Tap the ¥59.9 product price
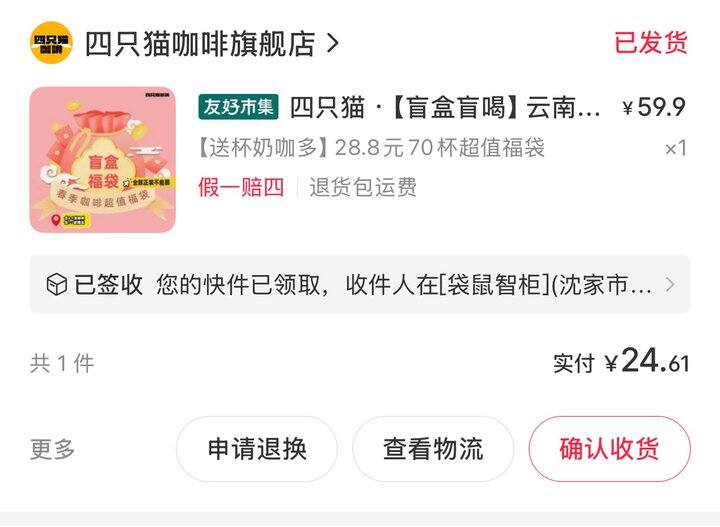 pos(654,107)
